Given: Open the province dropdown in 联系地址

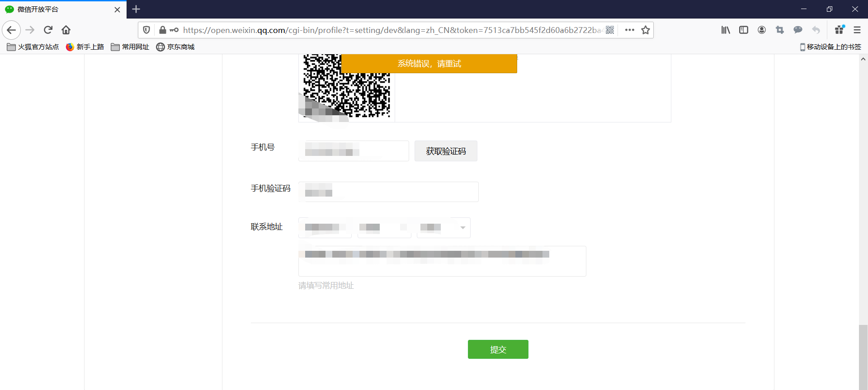Looking at the screenshot, I should [x=325, y=228].
